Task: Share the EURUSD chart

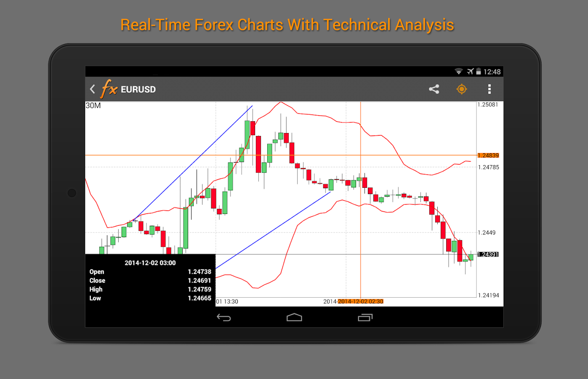Action: pyautogui.click(x=434, y=89)
